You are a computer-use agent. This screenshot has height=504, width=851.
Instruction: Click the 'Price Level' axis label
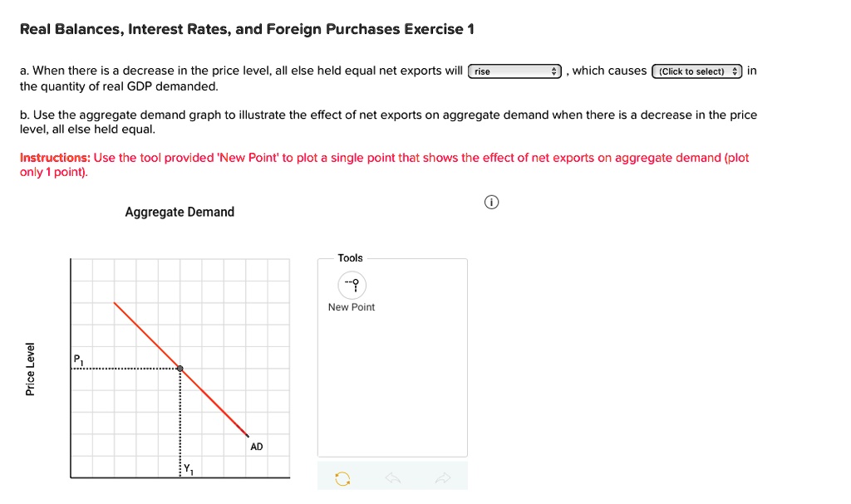(31, 366)
